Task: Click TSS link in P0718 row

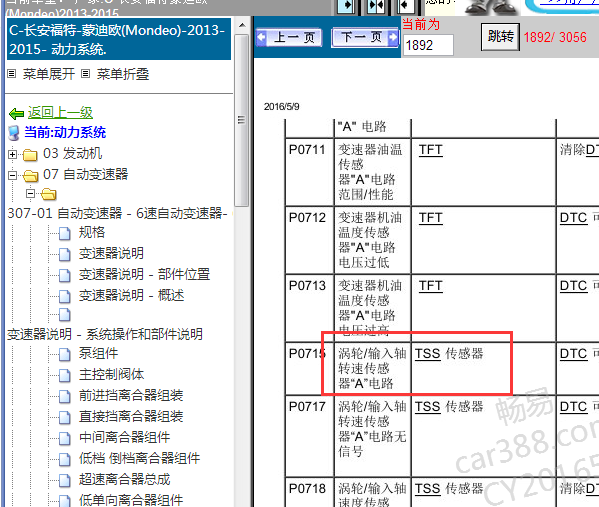Action: (x=428, y=488)
